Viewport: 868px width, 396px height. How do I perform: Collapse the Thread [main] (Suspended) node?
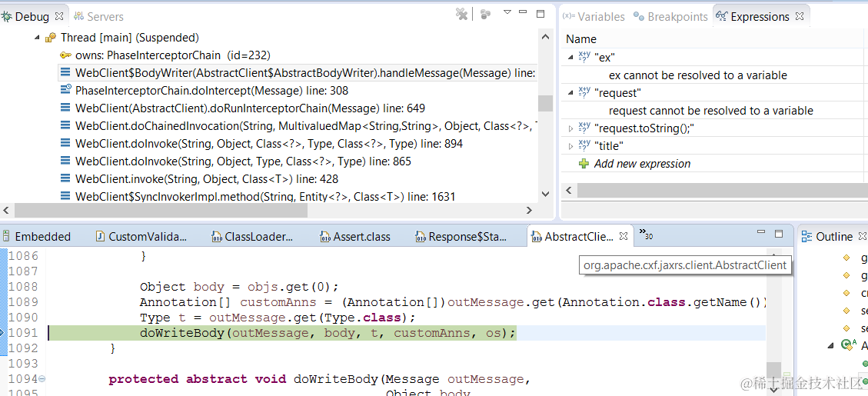(37, 38)
